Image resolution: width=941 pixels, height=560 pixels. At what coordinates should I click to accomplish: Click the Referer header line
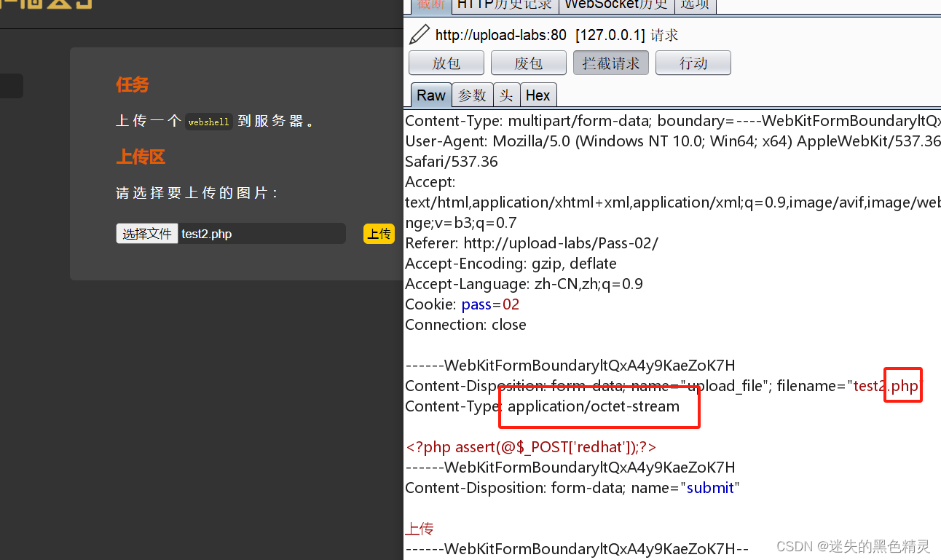pyautogui.click(x=532, y=243)
